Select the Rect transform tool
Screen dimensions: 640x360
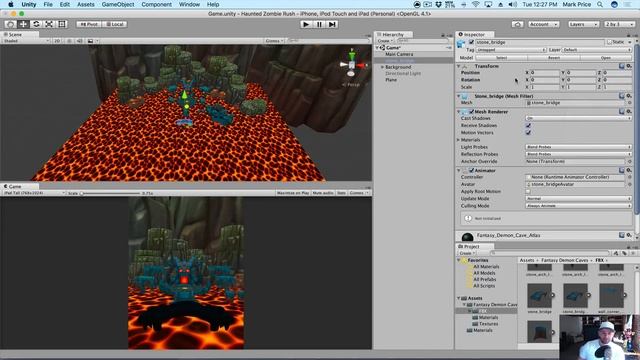[x=62, y=24]
